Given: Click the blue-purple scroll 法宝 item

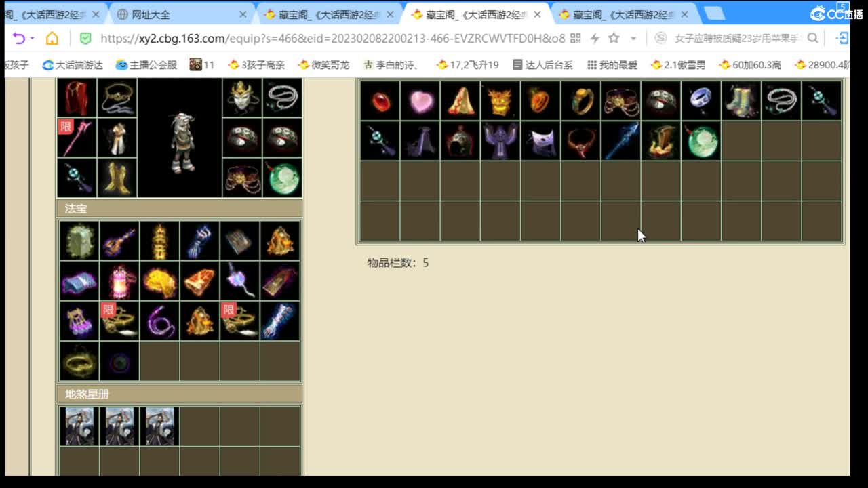Looking at the screenshot, I should coord(79,281).
